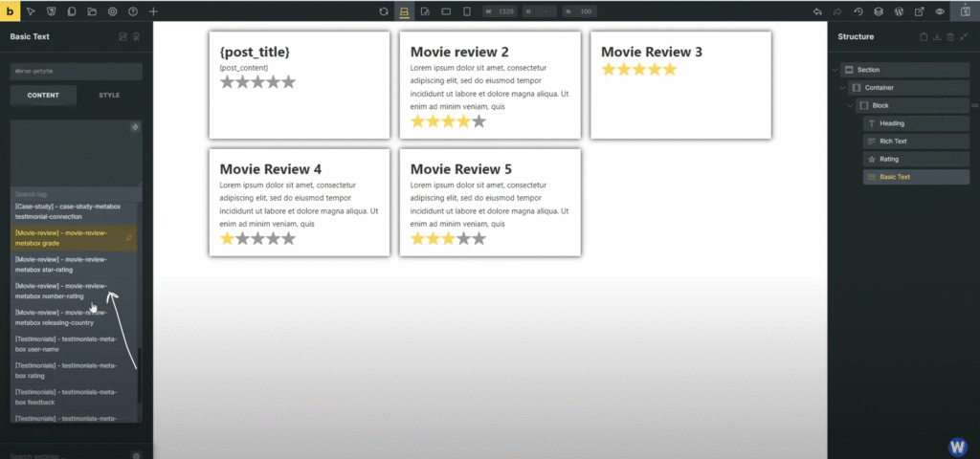Collapse the Container tree chevron
Viewport: 980px width, 459px height.
[843, 88]
